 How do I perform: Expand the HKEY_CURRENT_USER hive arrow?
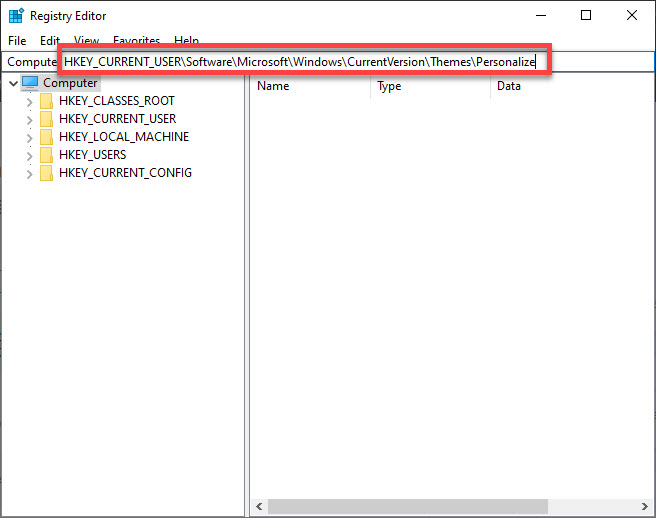coord(29,119)
